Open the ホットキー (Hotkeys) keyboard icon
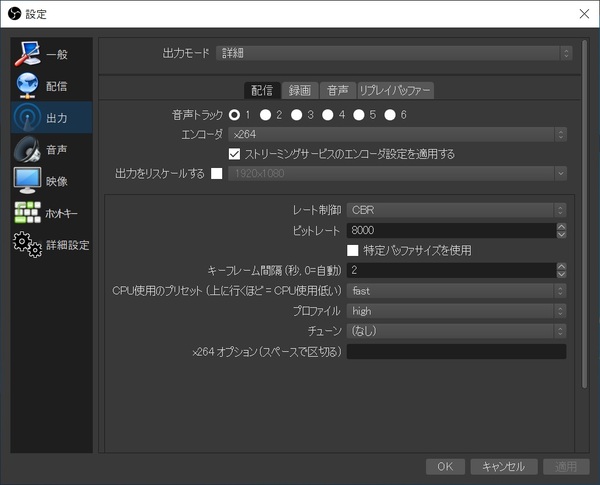Viewport: 600px width, 485px height. (x=27, y=213)
